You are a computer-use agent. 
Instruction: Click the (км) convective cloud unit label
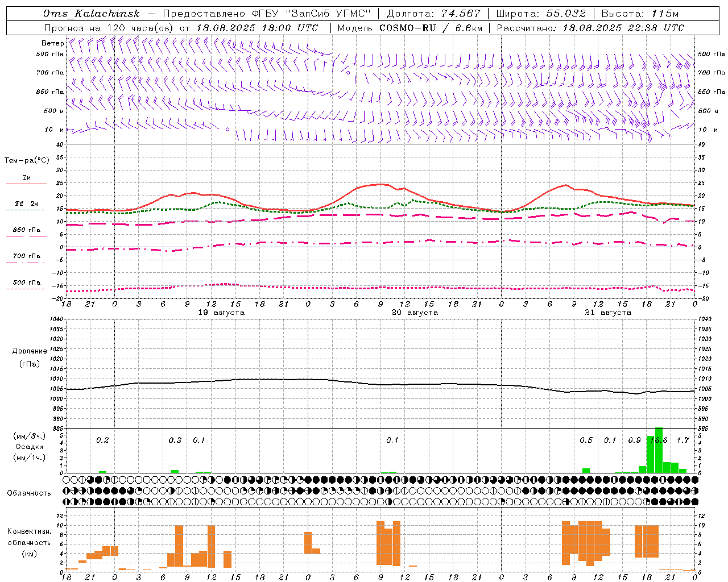click(x=29, y=554)
